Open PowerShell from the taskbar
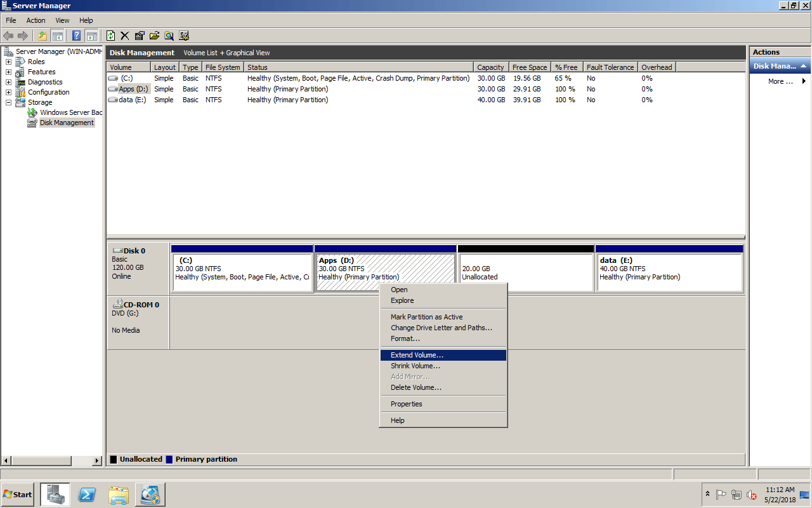The height and width of the screenshot is (508, 812). coord(87,495)
